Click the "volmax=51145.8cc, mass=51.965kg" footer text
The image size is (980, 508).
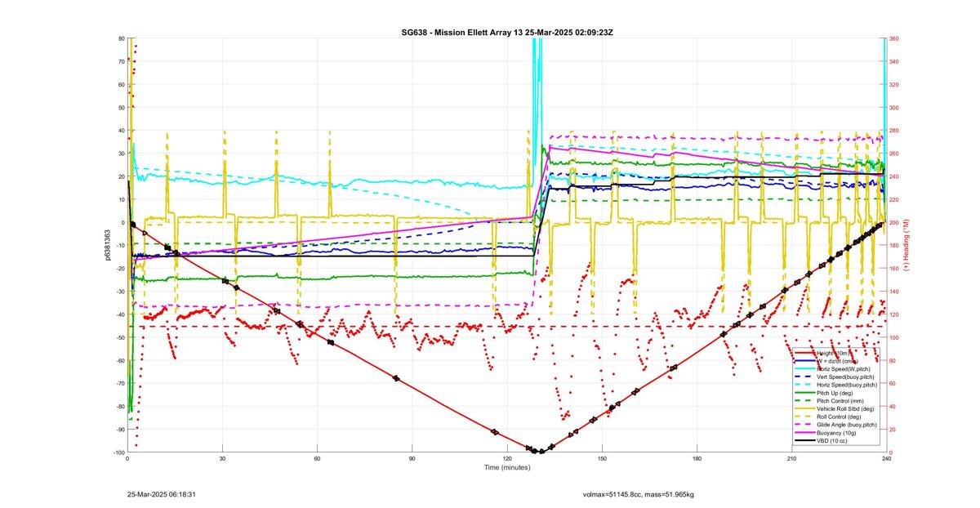[x=639, y=494]
